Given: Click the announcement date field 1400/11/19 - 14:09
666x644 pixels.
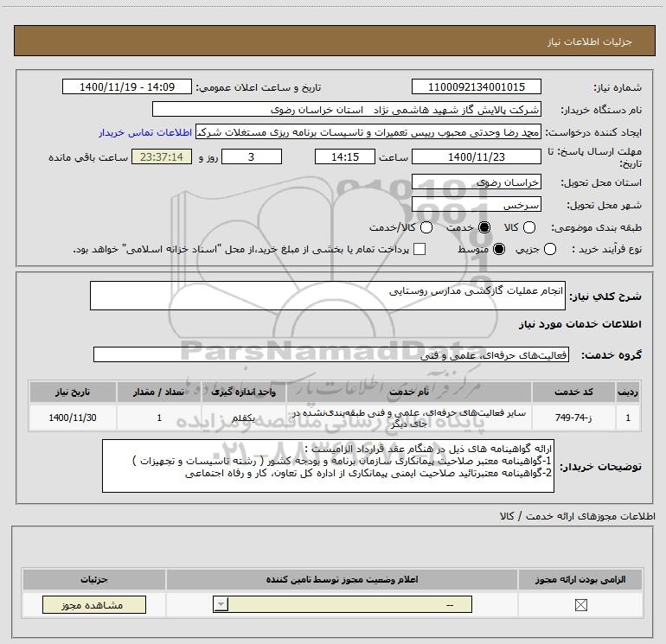Looking at the screenshot, I should [127, 86].
